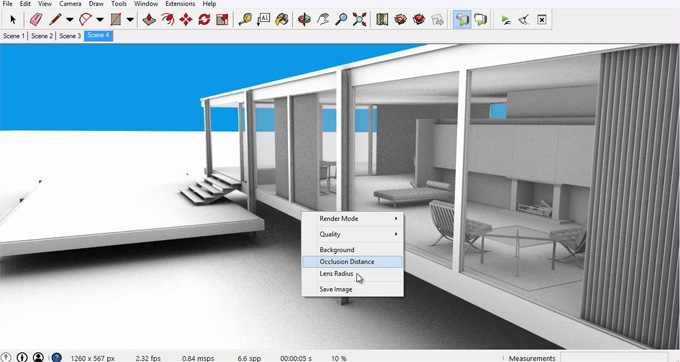Image resolution: width=680 pixels, height=362 pixels.
Task: Open the Edit menu
Action: click(25, 3)
